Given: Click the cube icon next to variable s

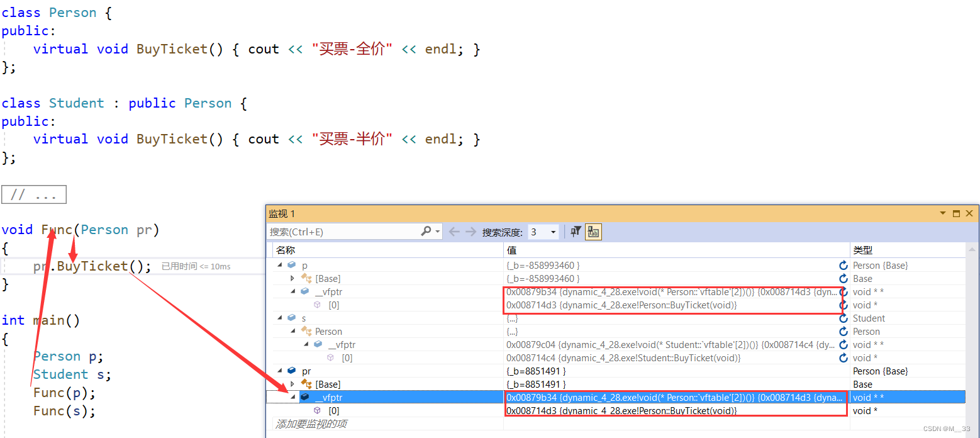Looking at the screenshot, I should pos(291,318).
